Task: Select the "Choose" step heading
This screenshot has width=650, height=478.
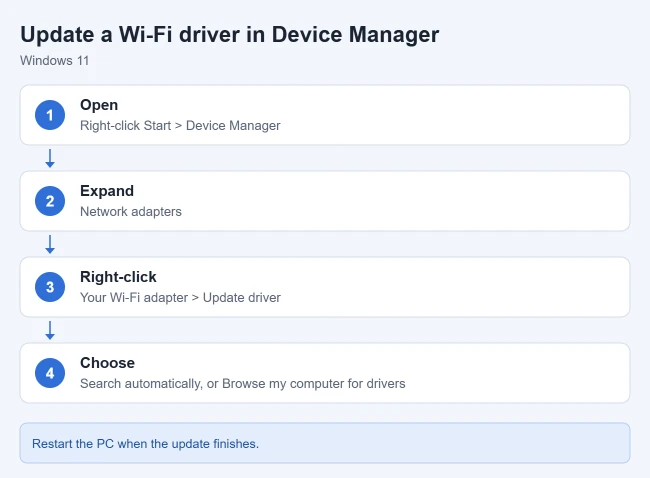Action: [107, 363]
